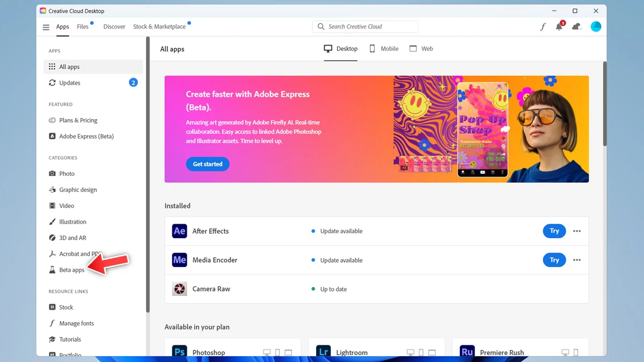Click the Updates count badge showing 2

coord(133,83)
